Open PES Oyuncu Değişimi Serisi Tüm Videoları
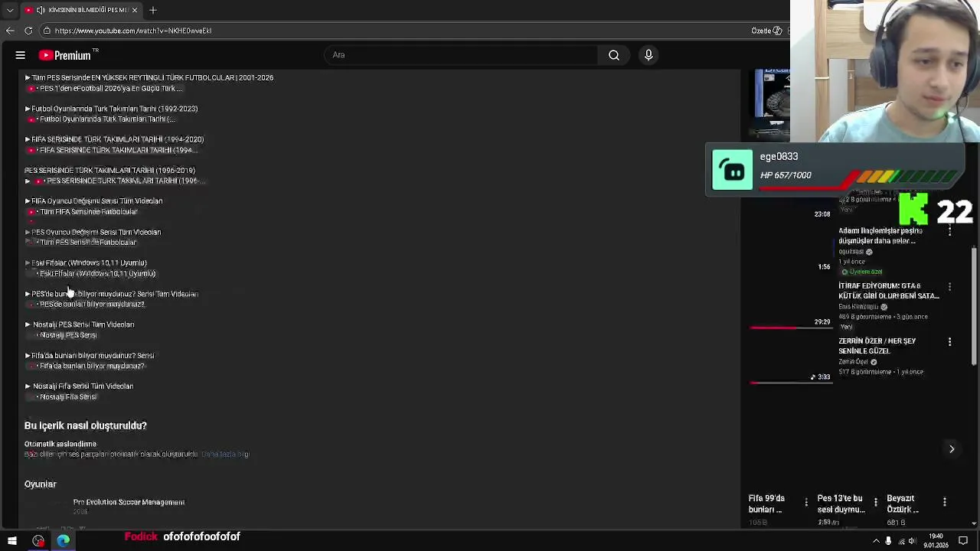The image size is (980, 551). click(x=96, y=232)
